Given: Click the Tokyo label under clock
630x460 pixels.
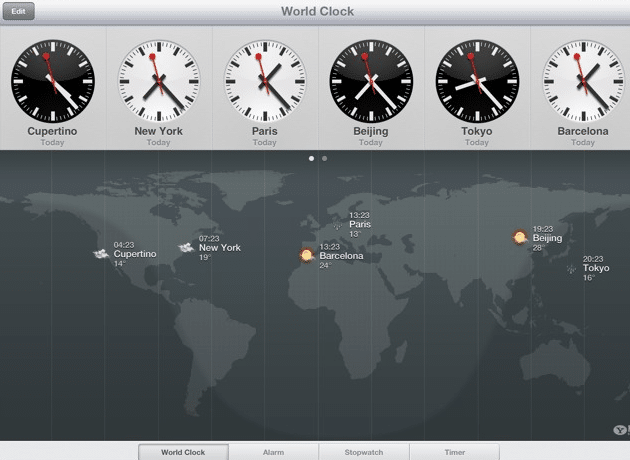Looking at the screenshot, I should click(477, 132).
